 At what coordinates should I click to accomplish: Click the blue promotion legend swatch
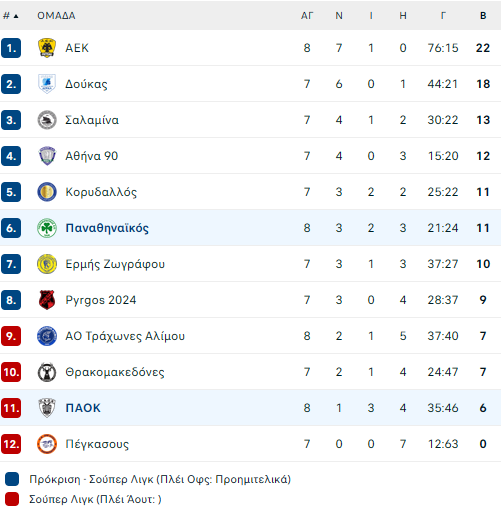point(12,479)
